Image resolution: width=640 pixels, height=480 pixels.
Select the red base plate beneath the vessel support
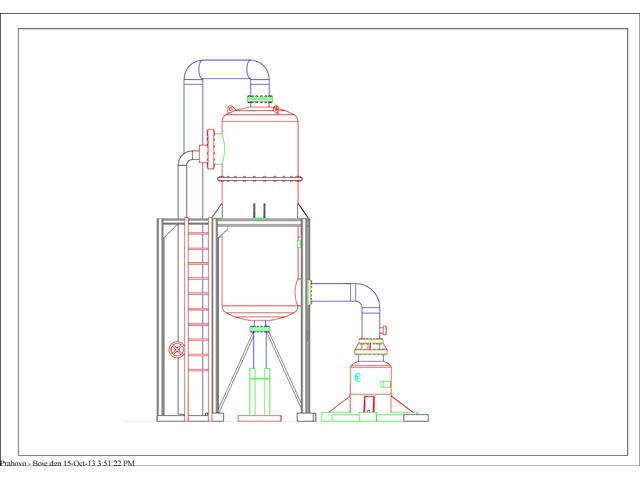pyautogui.click(x=259, y=417)
